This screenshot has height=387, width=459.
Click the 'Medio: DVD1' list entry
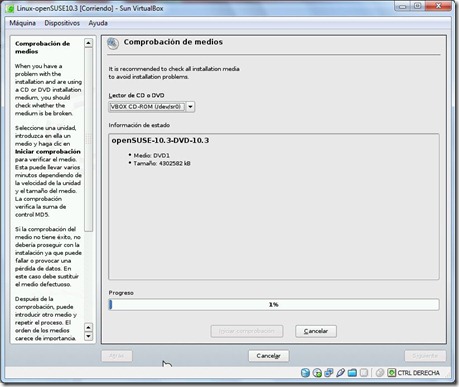[x=151, y=155]
